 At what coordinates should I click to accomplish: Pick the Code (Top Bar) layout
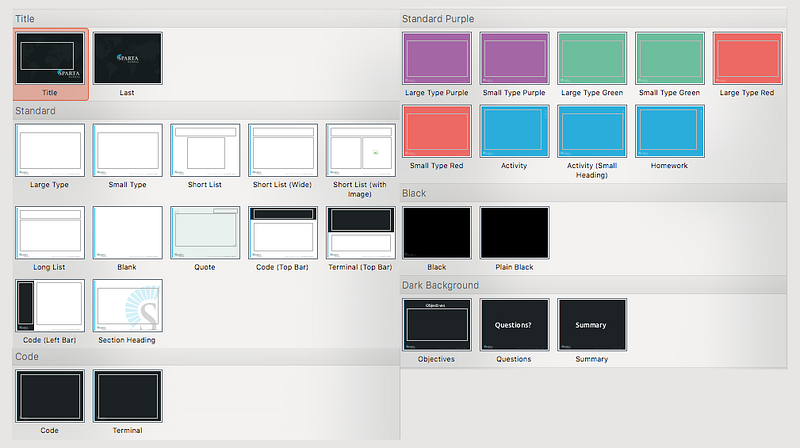pyautogui.click(x=283, y=233)
